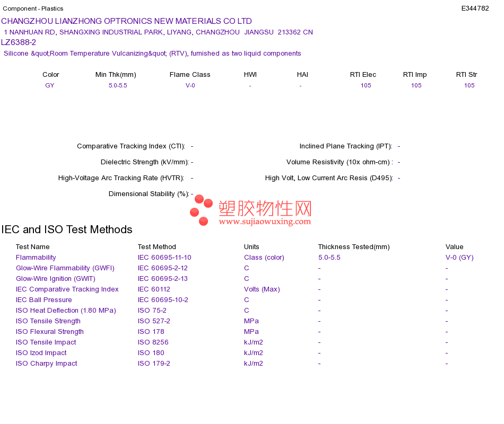504x424 pixels.
Task: Open Glow-Wire Ignition (GWIT) row
Action: (56, 278)
